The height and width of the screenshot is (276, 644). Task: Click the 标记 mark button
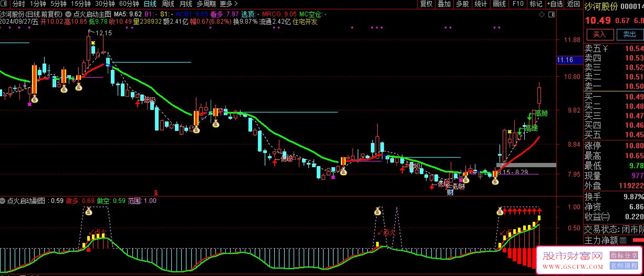click(536, 4)
